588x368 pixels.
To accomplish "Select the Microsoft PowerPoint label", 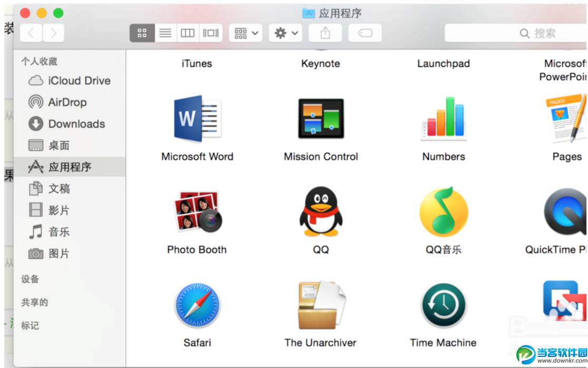I will click(x=563, y=70).
